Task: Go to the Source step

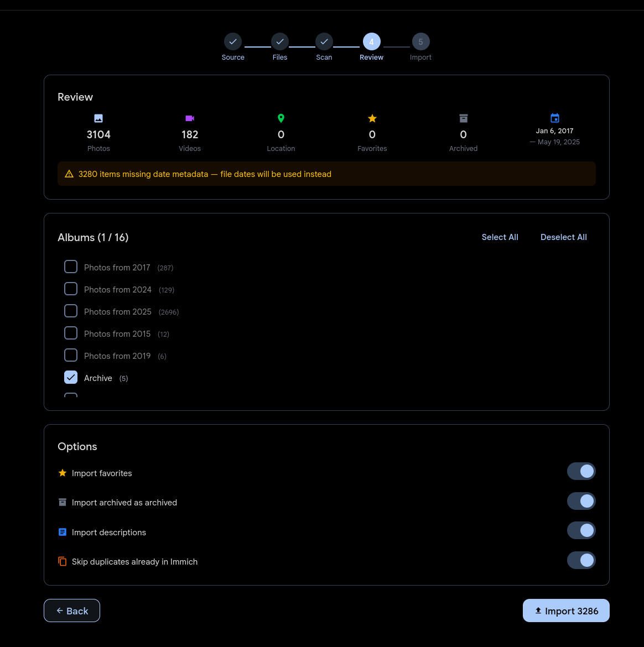Action: [x=233, y=42]
